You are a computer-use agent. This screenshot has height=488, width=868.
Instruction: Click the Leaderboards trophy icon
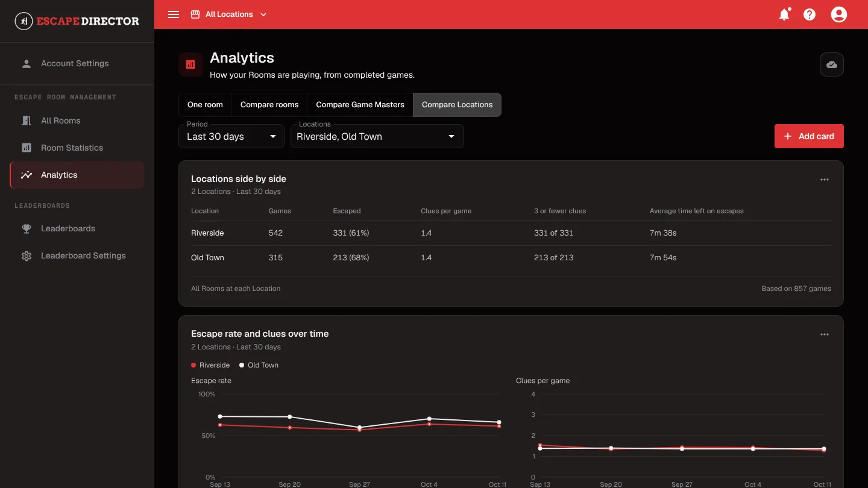[x=27, y=228]
